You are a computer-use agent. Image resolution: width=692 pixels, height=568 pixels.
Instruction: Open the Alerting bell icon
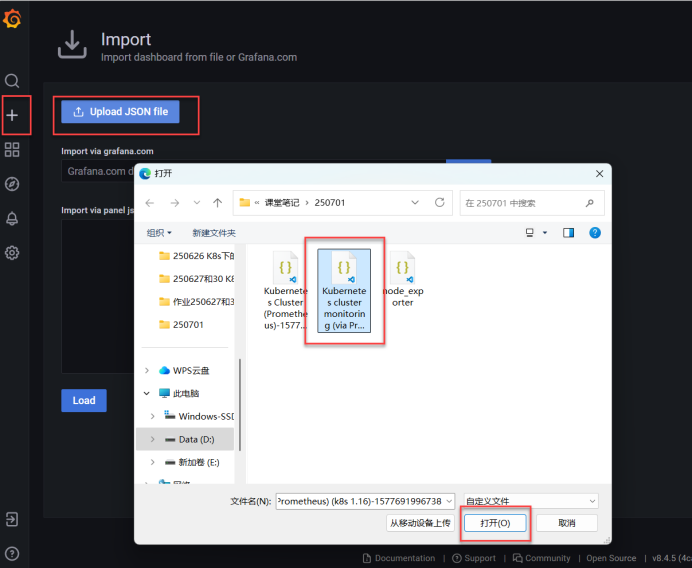coord(12,218)
